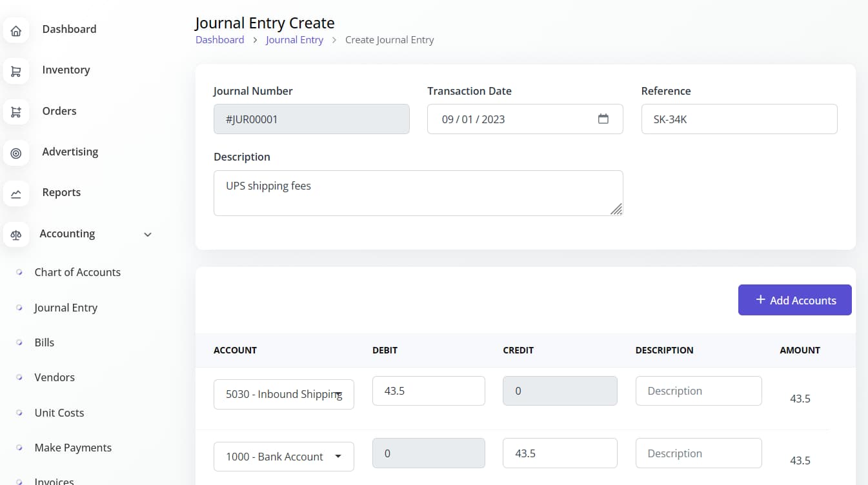Click the Reports chart icon
Image resolution: width=868 pixels, height=485 pixels.
click(16, 193)
